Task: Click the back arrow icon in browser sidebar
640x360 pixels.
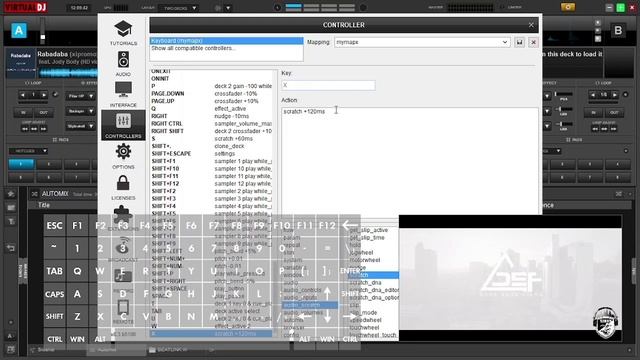Action: coord(11,248)
